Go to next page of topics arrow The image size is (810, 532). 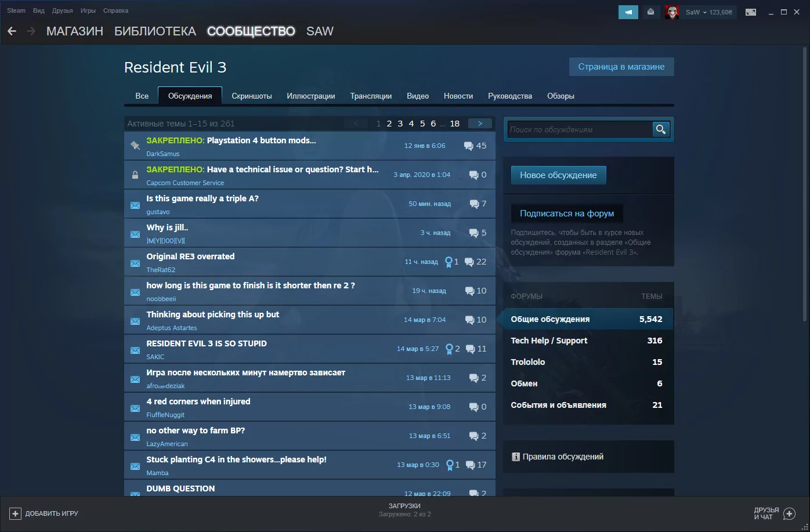[480, 124]
